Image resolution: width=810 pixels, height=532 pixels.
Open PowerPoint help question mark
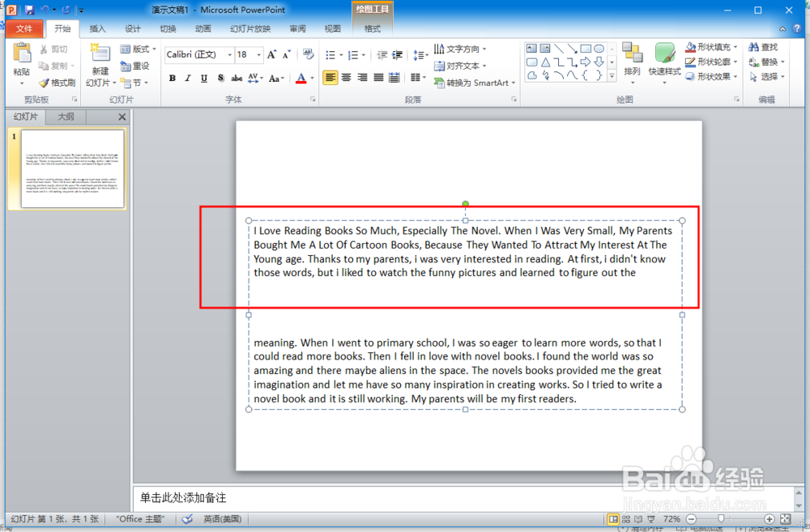[x=797, y=28]
